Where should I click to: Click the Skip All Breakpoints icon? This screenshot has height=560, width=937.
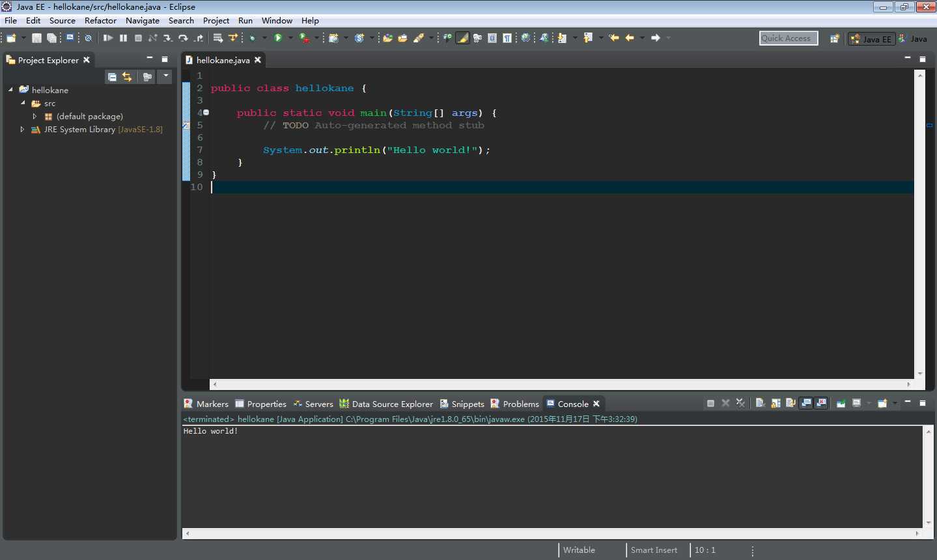pos(88,38)
